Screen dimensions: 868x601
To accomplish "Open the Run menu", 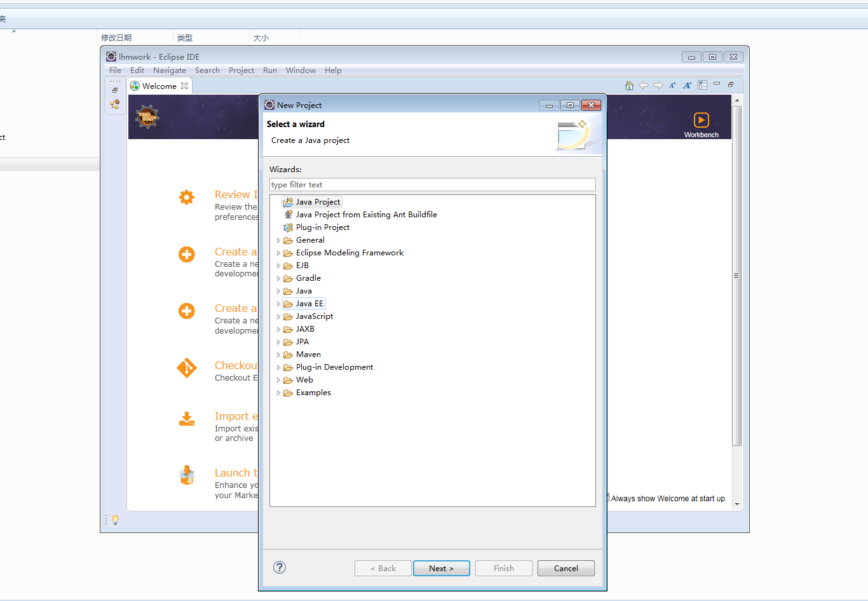I will pos(270,71).
